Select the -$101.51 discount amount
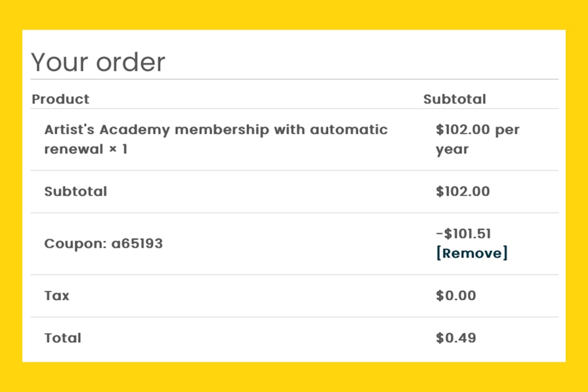The image size is (588, 392). 463,234
